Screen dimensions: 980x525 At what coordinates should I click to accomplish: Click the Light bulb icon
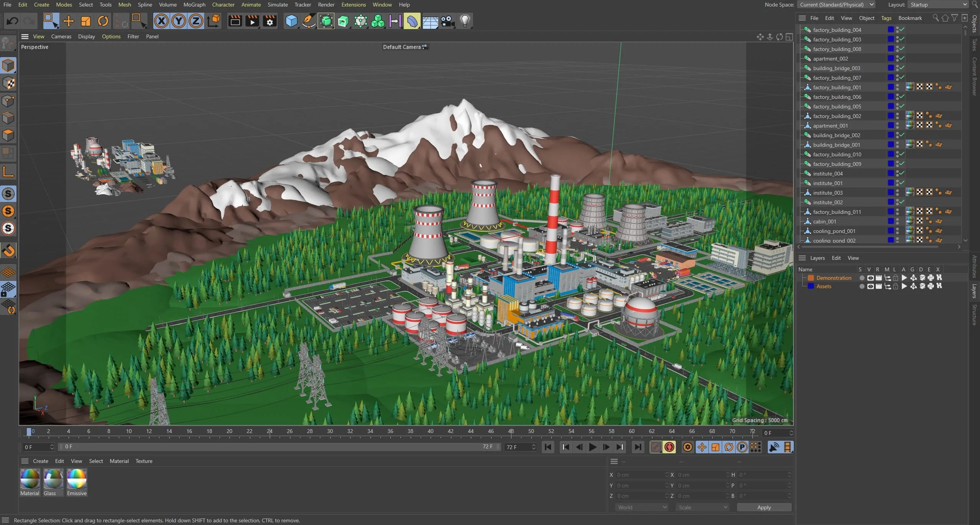465,21
